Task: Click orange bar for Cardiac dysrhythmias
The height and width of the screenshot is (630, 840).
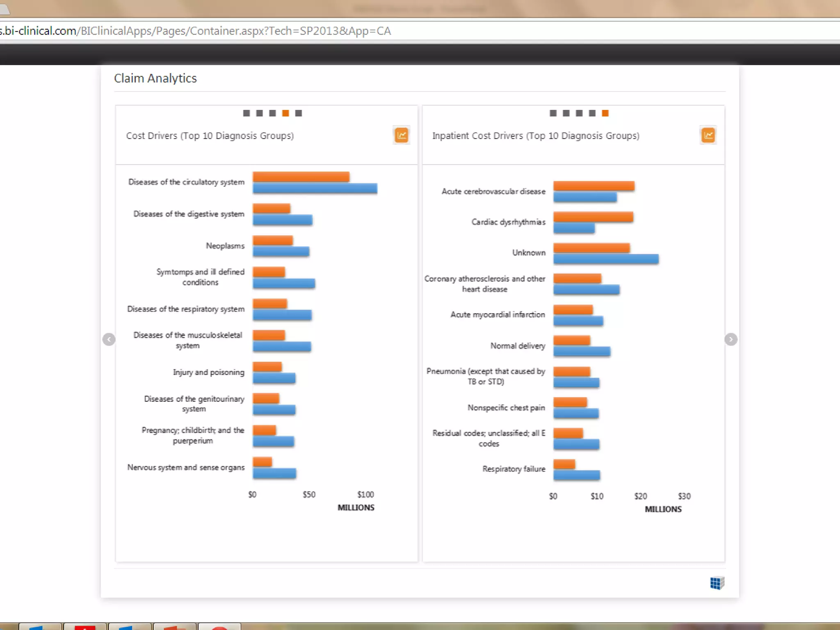Action: click(x=593, y=217)
